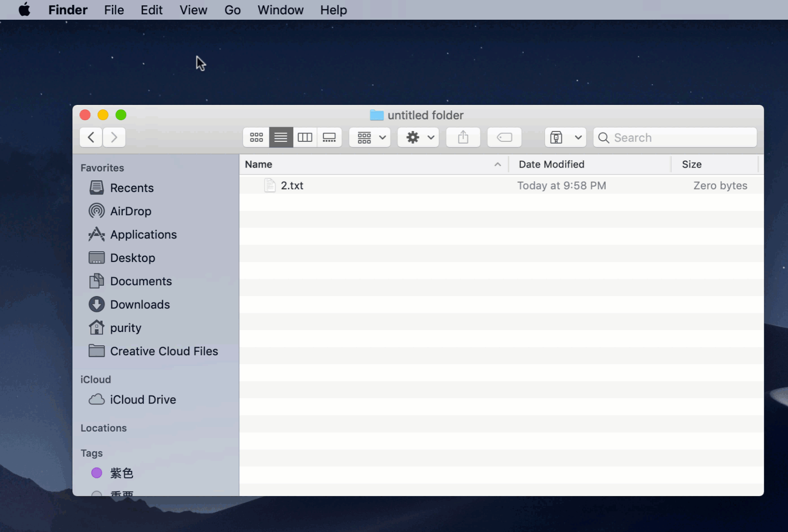Open Creative Cloud Files in sidebar
Image resolution: width=788 pixels, height=532 pixels.
[153, 351]
